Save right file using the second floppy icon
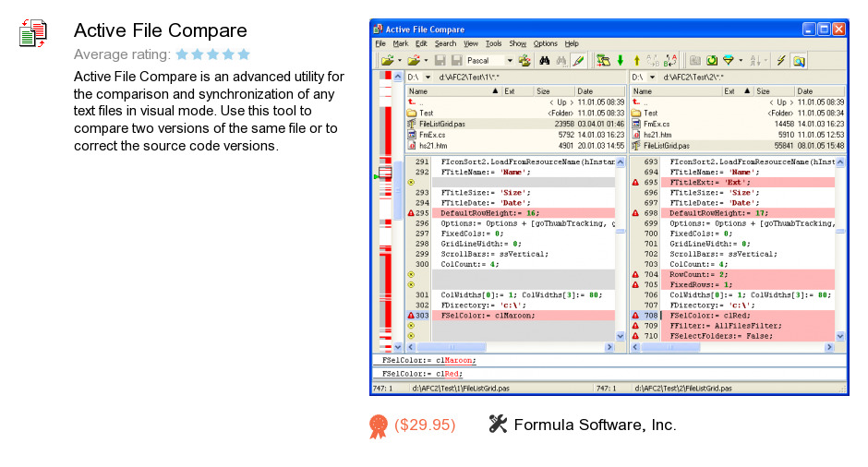Viewport: 868px width, 467px height. coord(457,60)
